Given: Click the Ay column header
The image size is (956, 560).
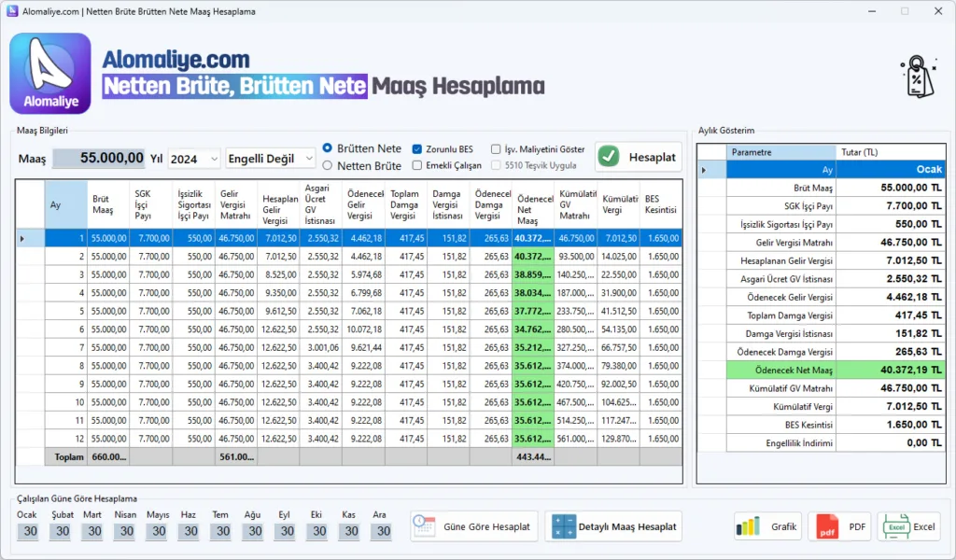Looking at the screenshot, I should pyautogui.click(x=66, y=204).
